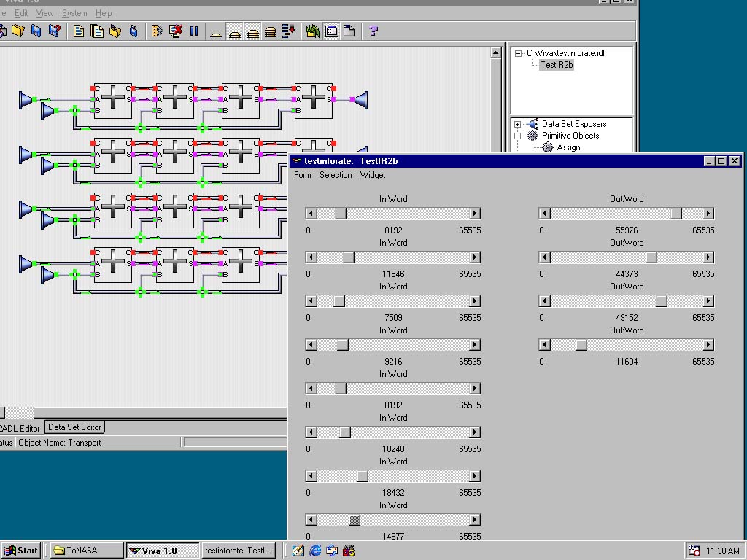The width and height of the screenshot is (747, 560).
Task: Click the icon with the red X mark
Action: [x=176, y=31]
